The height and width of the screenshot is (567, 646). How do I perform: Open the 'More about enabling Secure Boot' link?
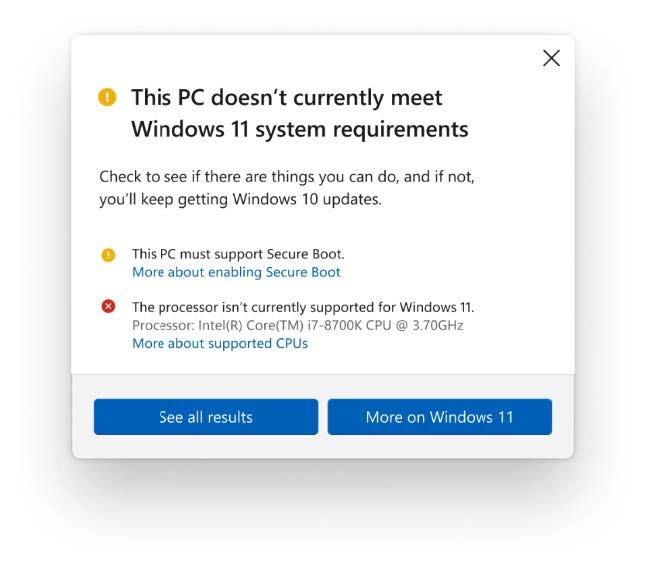point(236,272)
